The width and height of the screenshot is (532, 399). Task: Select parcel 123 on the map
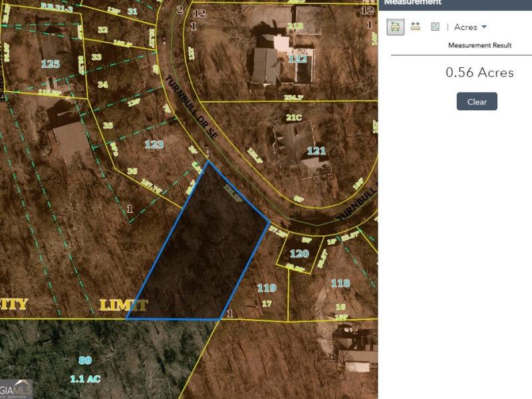(x=154, y=144)
